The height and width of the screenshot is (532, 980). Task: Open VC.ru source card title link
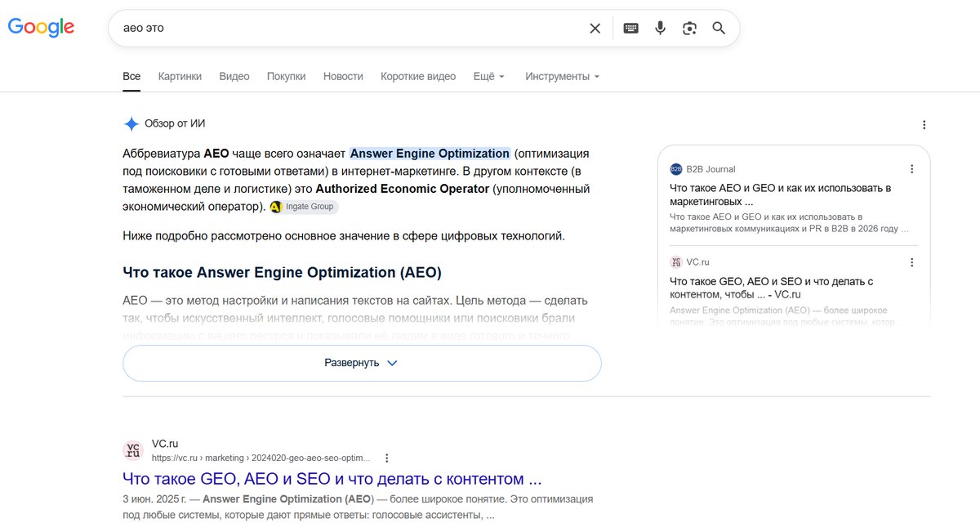[772, 288]
